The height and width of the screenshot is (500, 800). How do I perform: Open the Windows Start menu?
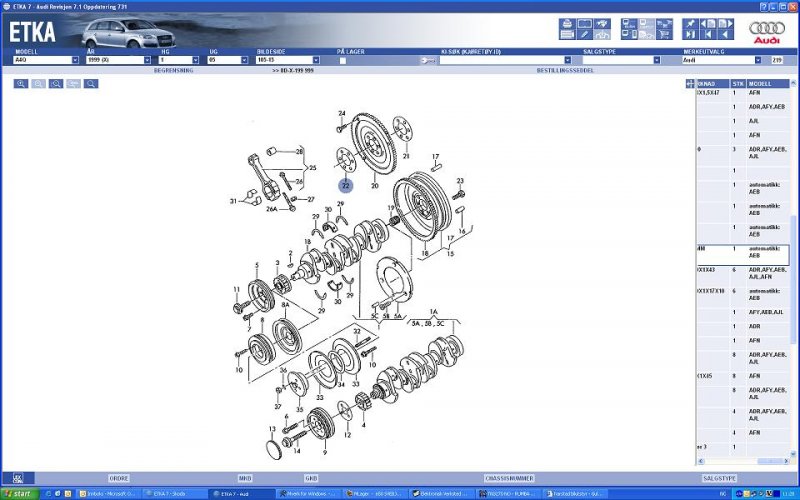coord(19,494)
